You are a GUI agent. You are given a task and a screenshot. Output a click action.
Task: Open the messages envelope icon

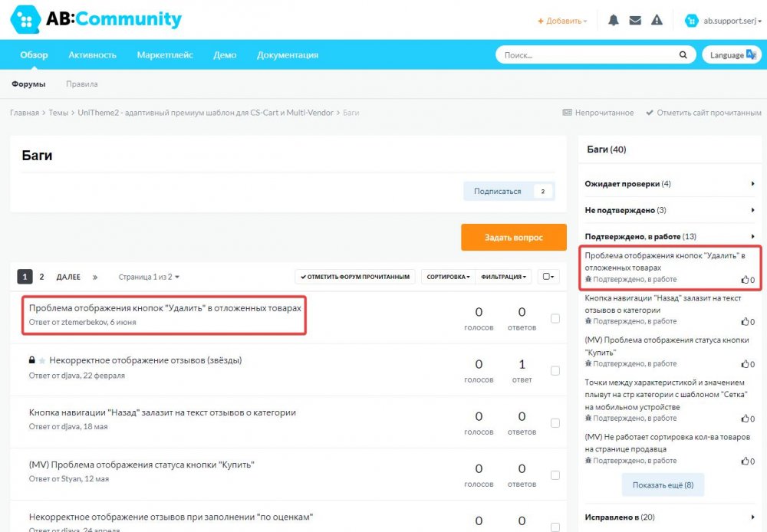(634, 21)
